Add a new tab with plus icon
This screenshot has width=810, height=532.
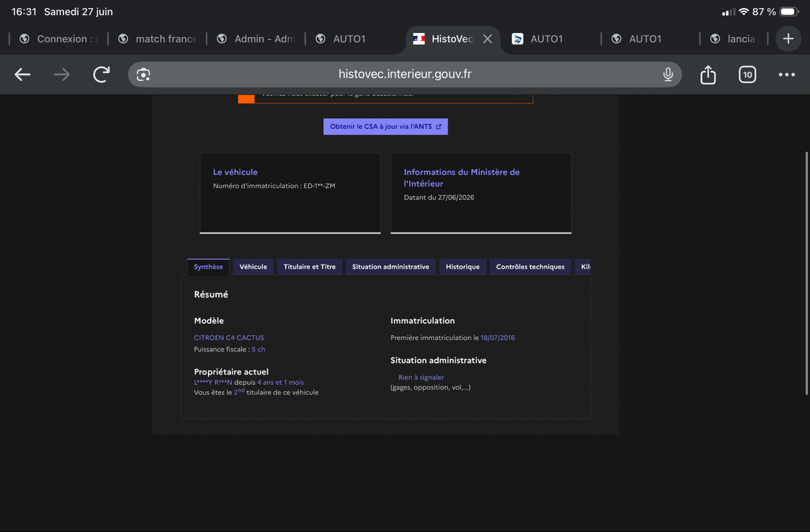pos(788,38)
